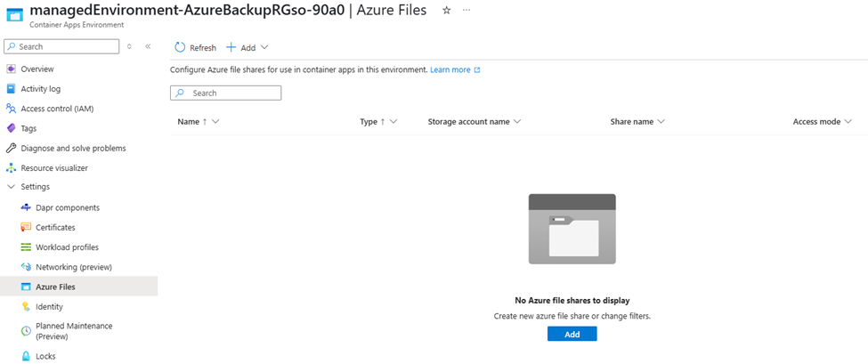This screenshot has height=364, width=868.
Task: Click the Planned Maintenance clock icon
Action: 26,331
